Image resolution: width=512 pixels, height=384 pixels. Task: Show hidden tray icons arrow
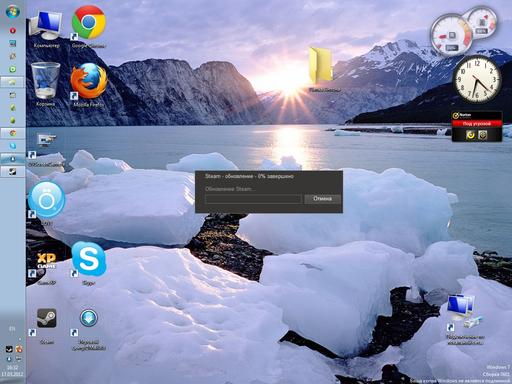[20, 339]
